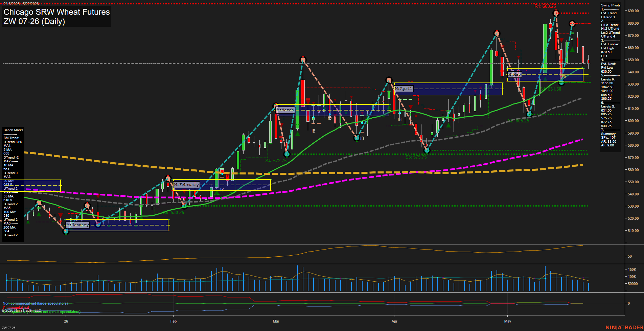Select the M:March monthly range label
Viewport: 644px width, 331px height.
click(285, 110)
